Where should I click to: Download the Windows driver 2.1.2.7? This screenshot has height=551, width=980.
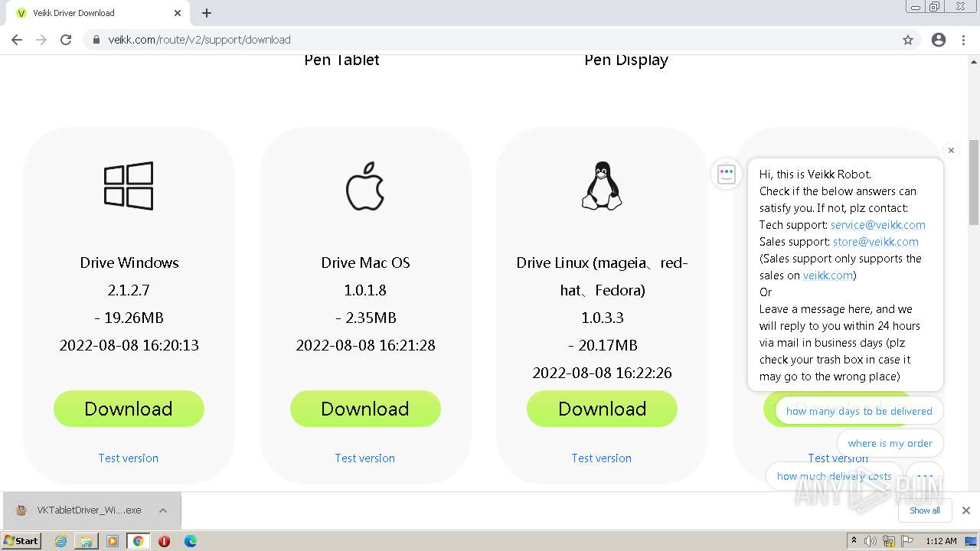[129, 409]
